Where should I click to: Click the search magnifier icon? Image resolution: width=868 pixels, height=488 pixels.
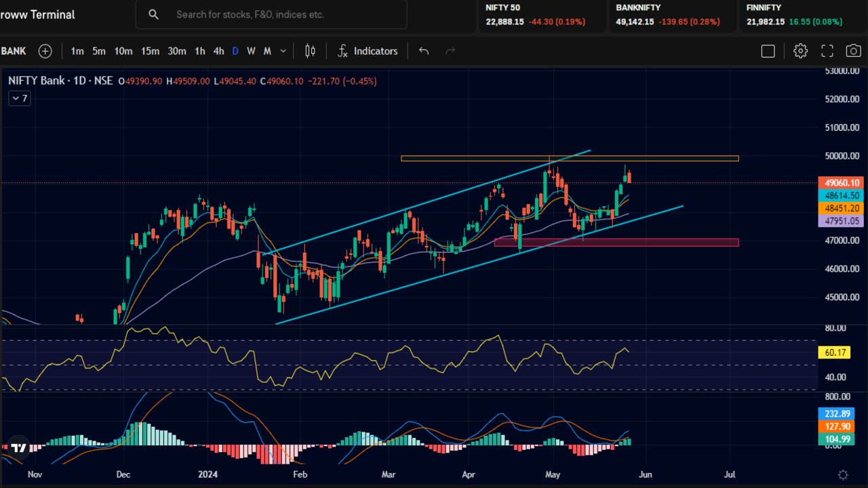154,14
